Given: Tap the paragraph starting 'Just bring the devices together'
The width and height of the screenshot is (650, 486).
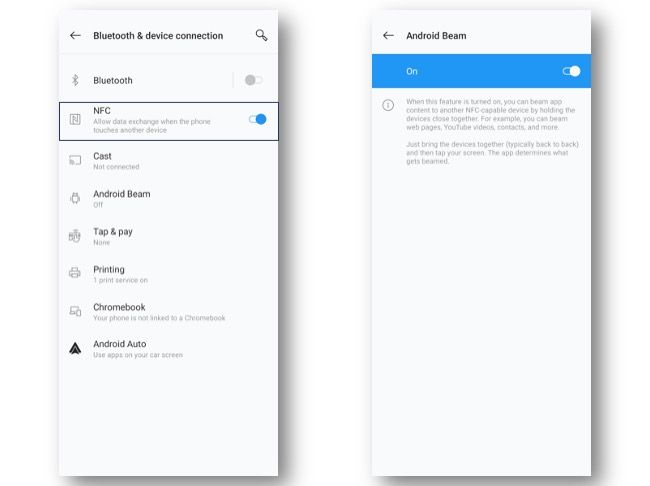Looking at the screenshot, I should 492,153.
